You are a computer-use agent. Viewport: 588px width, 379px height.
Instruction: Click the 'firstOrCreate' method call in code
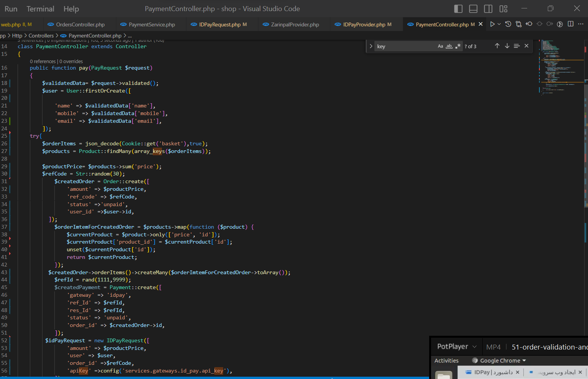(105, 91)
